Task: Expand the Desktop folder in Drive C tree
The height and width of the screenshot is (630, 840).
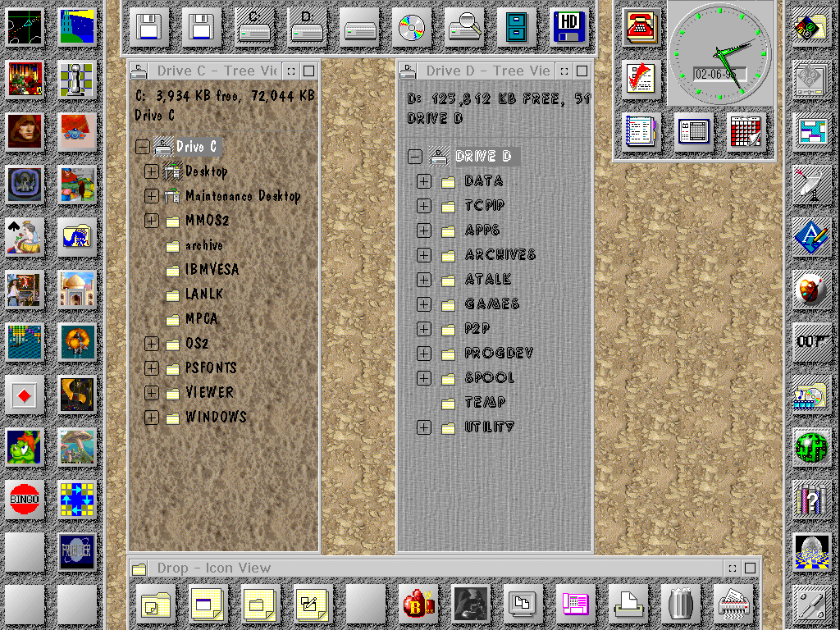Action: tap(151, 171)
